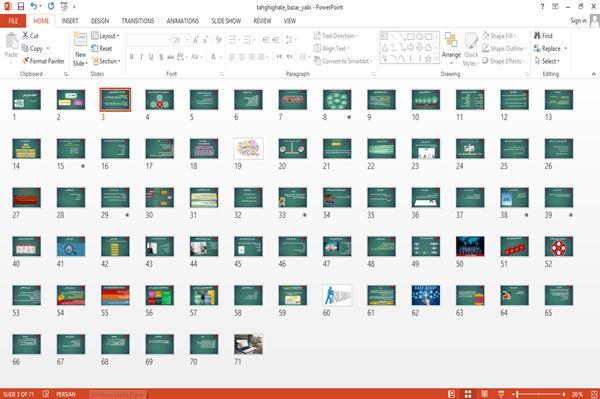Switch to TRANSITIONS tab

coord(138,21)
